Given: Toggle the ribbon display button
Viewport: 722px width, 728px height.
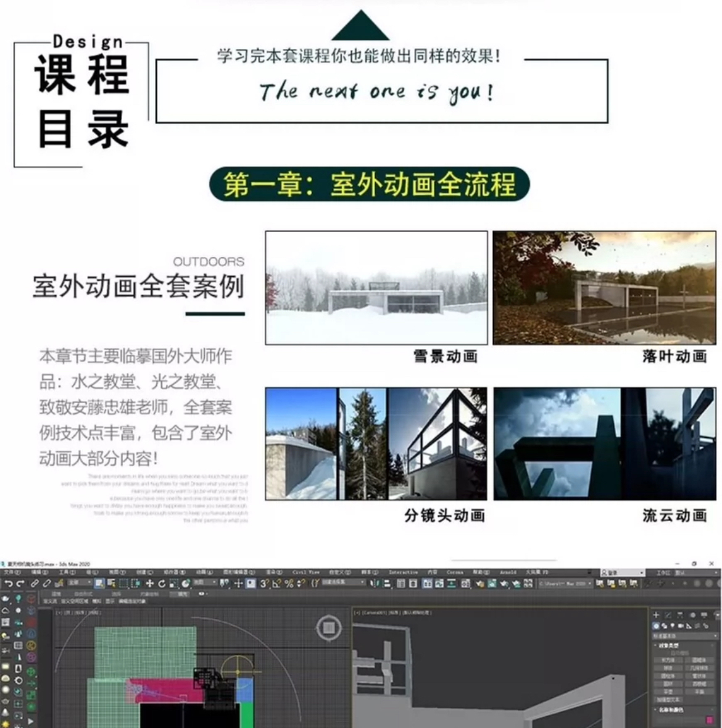Looking at the screenshot, I should click(x=427, y=583).
